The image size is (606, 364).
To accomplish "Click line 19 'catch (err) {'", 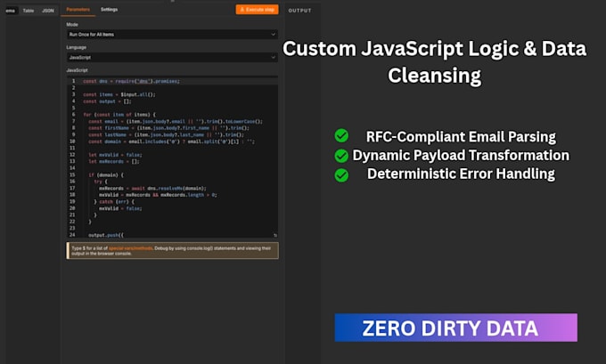I will coord(114,201).
